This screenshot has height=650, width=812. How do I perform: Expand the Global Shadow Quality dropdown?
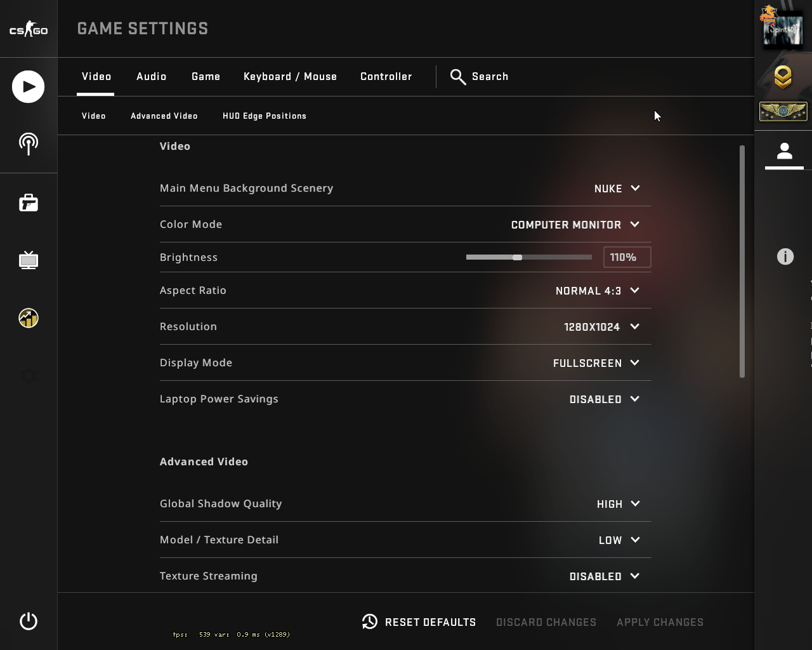click(x=618, y=504)
